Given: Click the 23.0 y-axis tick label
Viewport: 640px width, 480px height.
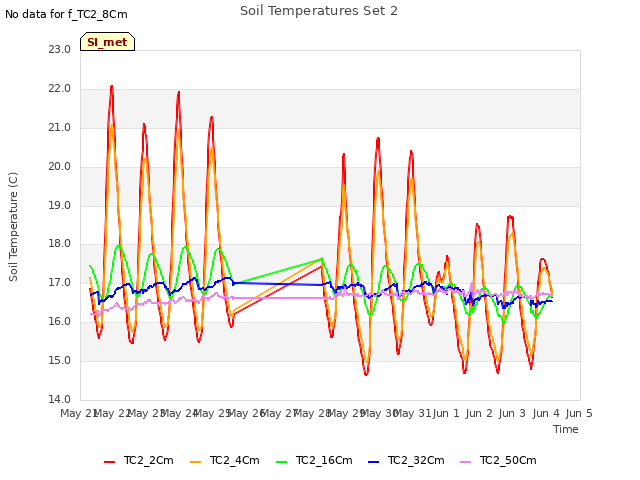Looking at the screenshot, I should click(x=60, y=49).
